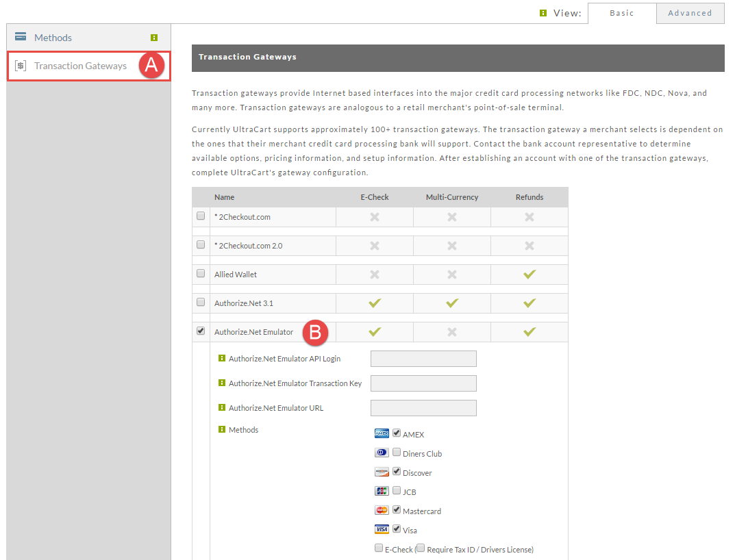
Task: Click the Name column header
Action: pos(224,197)
